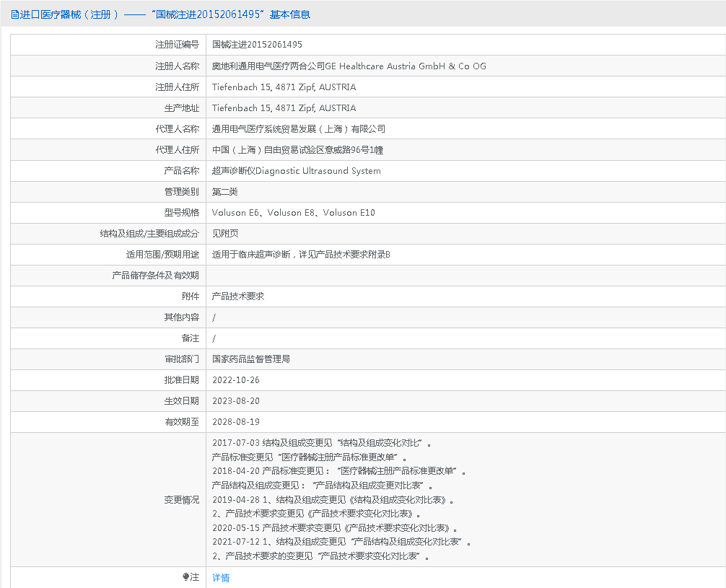The height and width of the screenshot is (588, 726).
Task: Select the approval date 2022-10-26
Action: coord(235,380)
